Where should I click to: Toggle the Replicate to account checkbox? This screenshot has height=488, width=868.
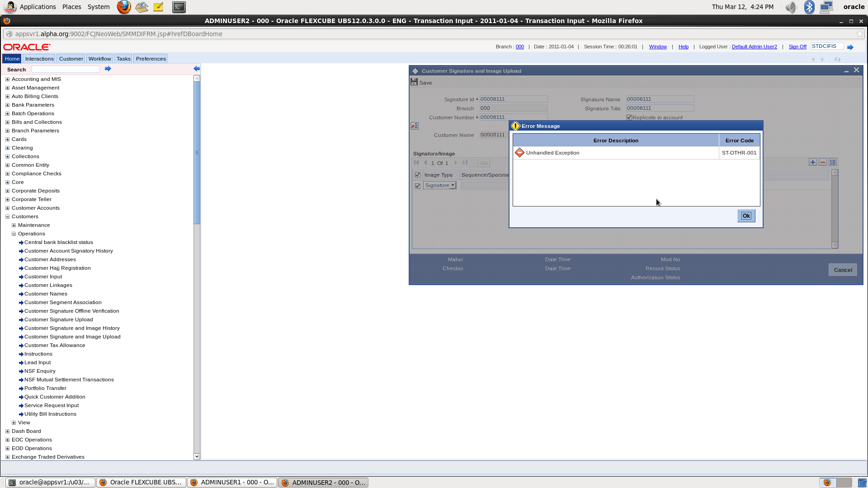[629, 117]
